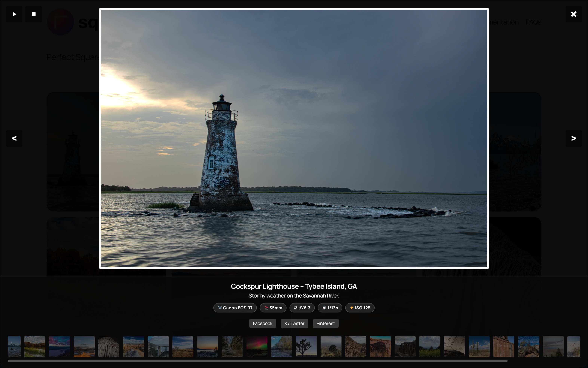This screenshot has height=368, width=588.
Task: Click the thumbnail strip horizontal scrollbar
Action: tap(258, 361)
